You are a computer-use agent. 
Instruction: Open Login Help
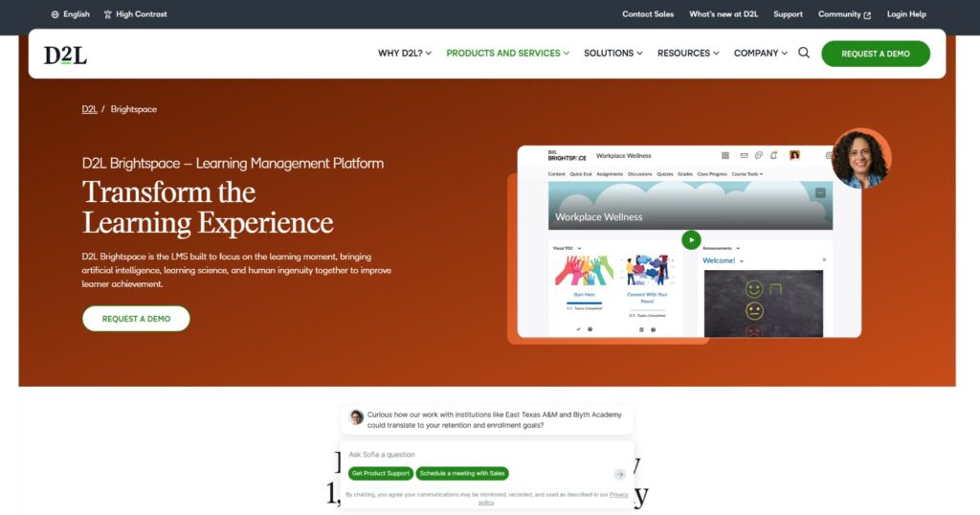click(x=906, y=14)
